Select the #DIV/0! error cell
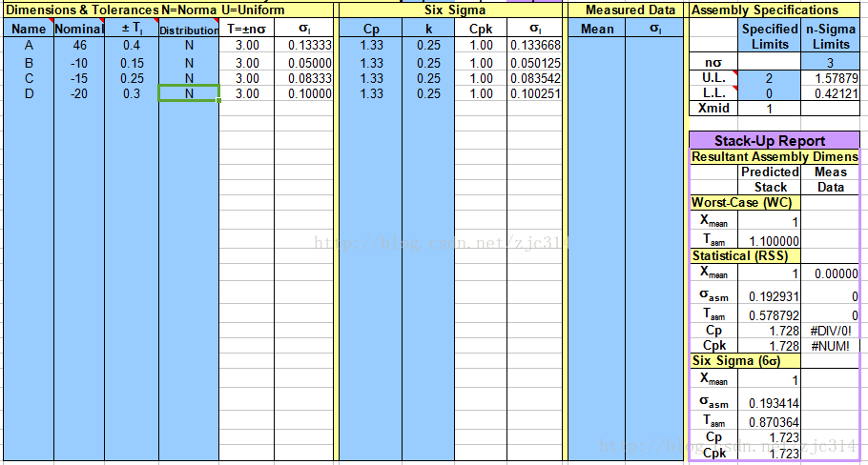 click(831, 331)
